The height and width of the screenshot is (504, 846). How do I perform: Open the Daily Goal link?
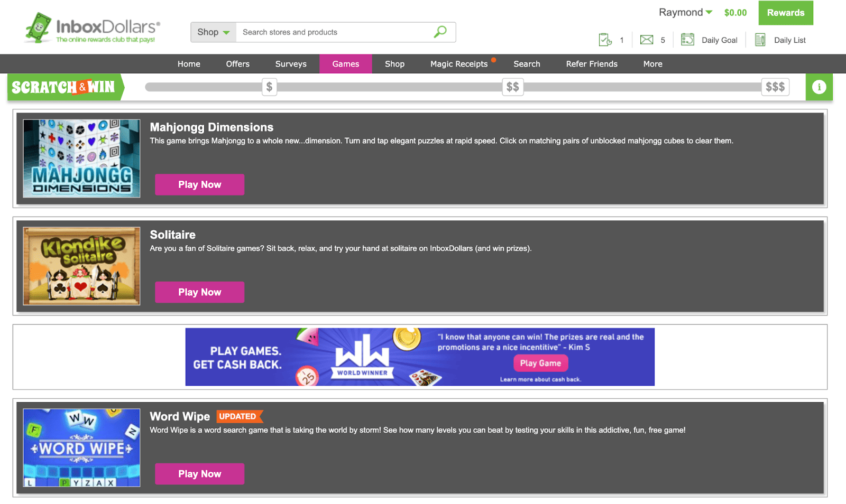[719, 40]
